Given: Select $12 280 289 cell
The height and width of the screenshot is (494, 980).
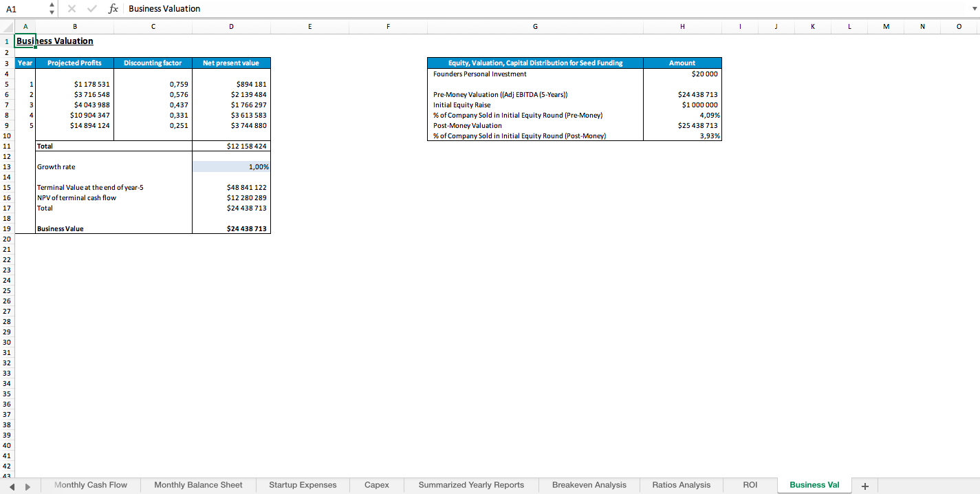Looking at the screenshot, I should (231, 197).
